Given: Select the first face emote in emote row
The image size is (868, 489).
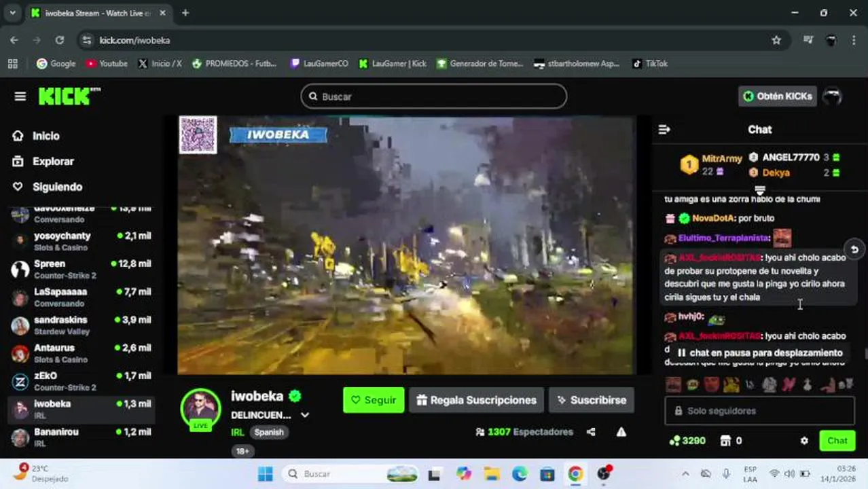Looking at the screenshot, I should click(673, 384).
